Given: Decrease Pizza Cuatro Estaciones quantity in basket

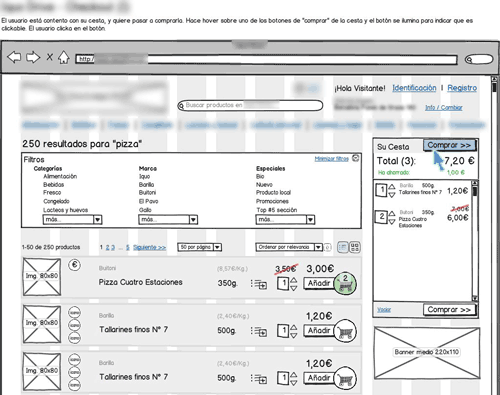Looking at the screenshot, I should 392,221.
